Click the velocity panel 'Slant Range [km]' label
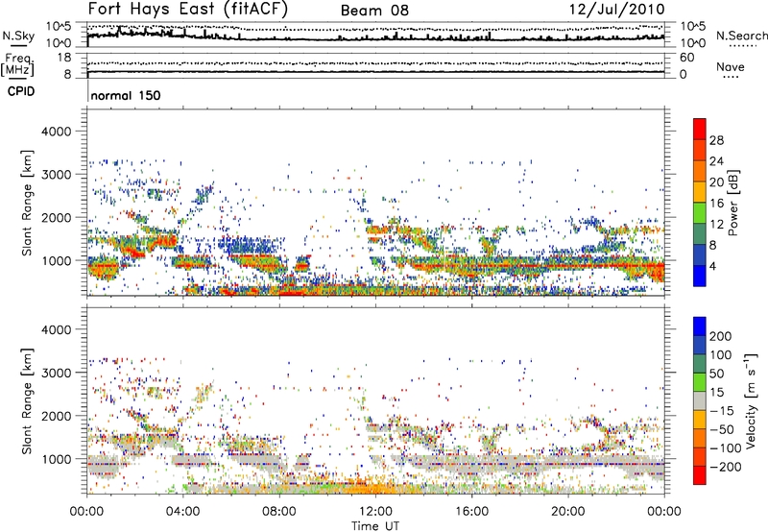768x532 pixels. 27,400
